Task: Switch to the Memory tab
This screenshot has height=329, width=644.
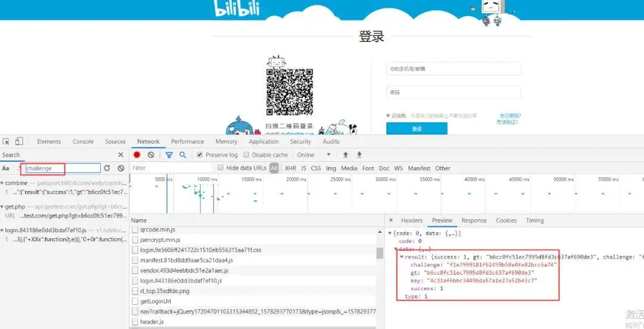Action: tap(227, 142)
